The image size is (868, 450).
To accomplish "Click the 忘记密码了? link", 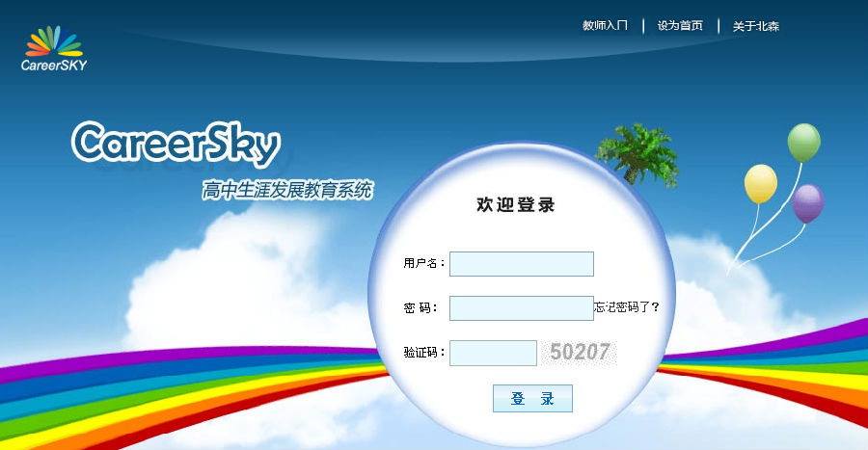I will coord(627,306).
